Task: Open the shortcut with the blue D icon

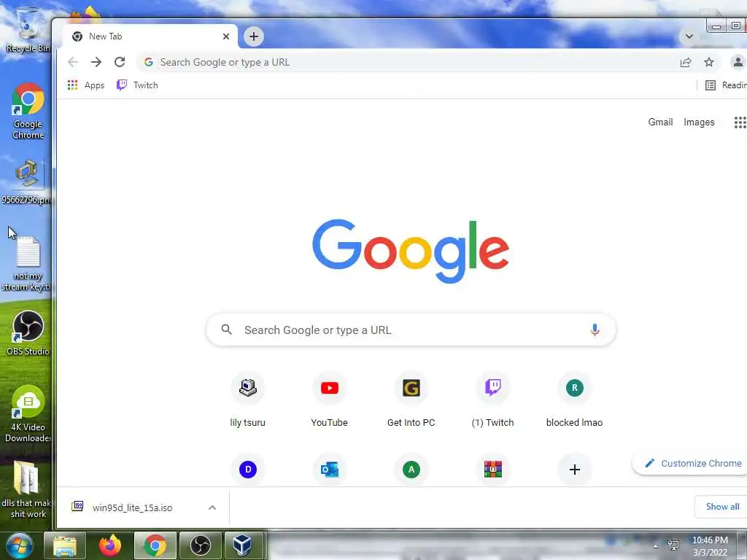Action: click(248, 470)
